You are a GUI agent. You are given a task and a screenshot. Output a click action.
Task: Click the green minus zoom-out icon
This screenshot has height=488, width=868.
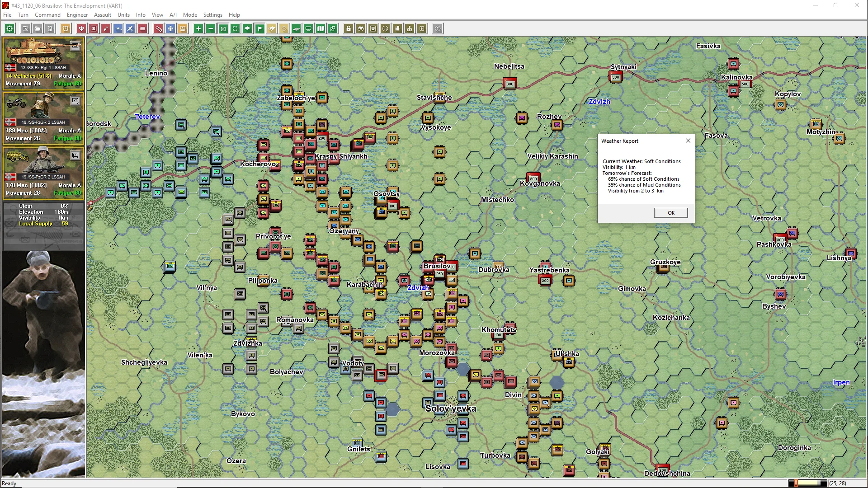(211, 28)
